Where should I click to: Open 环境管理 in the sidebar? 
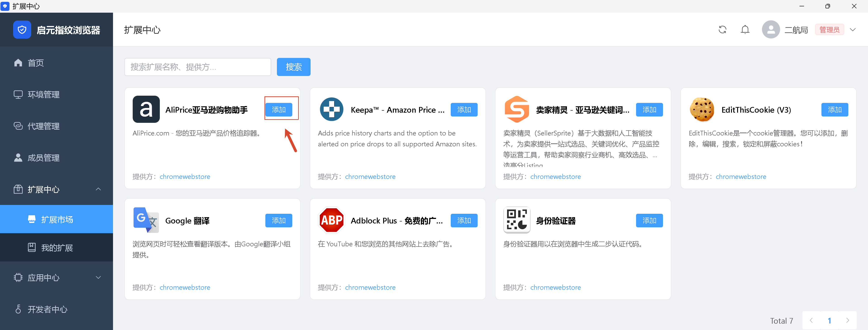pyautogui.click(x=56, y=94)
